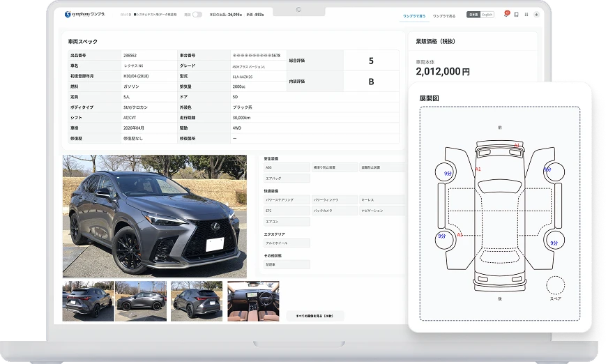Click the 横滑り防止装置 tag
The height and width of the screenshot is (364, 615).
point(335,167)
